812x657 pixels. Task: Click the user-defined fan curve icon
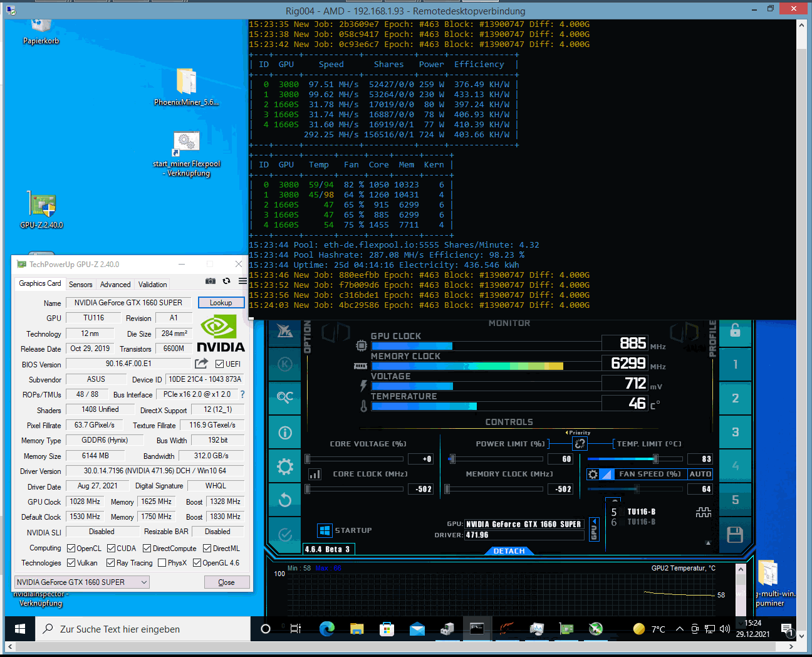point(606,474)
